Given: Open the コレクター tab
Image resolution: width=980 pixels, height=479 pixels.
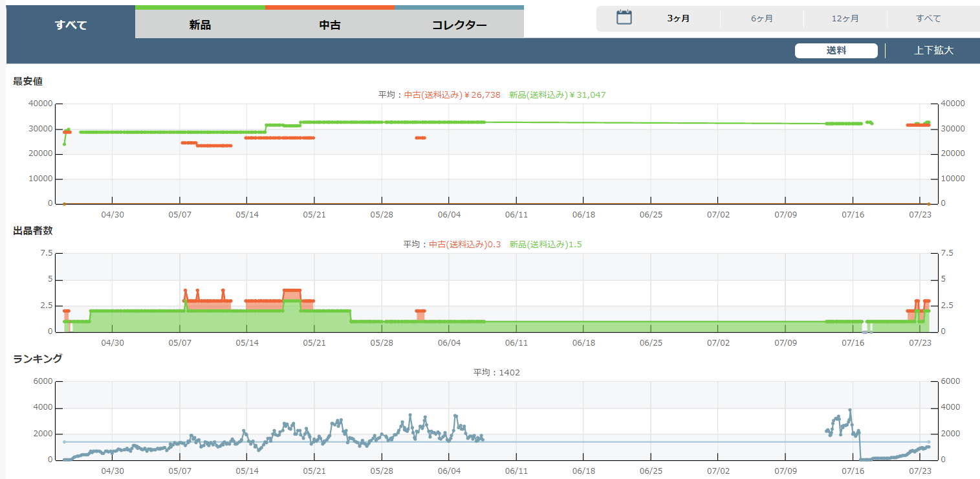Looking at the screenshot, I should pos(459,25).
